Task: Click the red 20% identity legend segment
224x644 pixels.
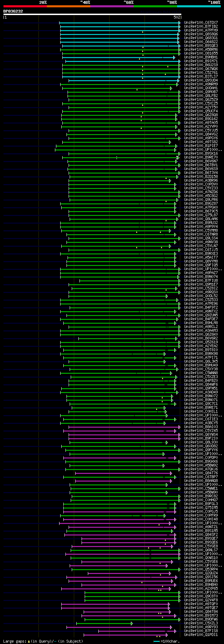Action: (x=25, y=6)
